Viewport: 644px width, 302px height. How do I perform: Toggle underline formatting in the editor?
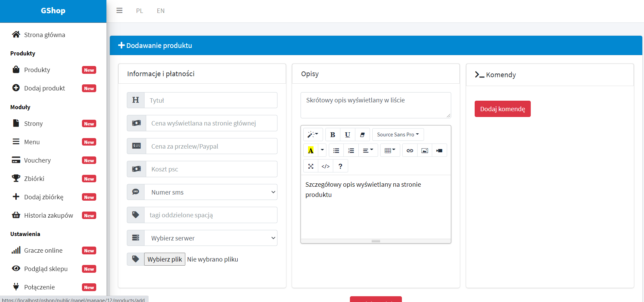pyautogui.click(x=348, y=135)
